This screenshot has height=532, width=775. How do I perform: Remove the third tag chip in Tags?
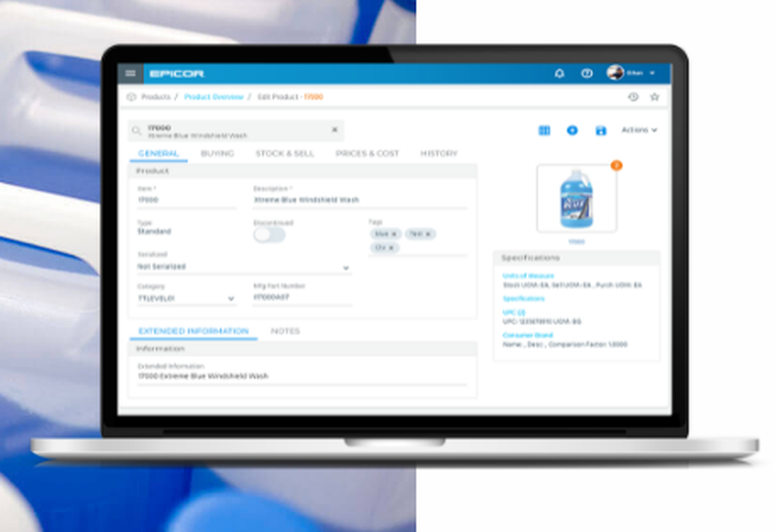pyautogui.click(x=391, y=248)
